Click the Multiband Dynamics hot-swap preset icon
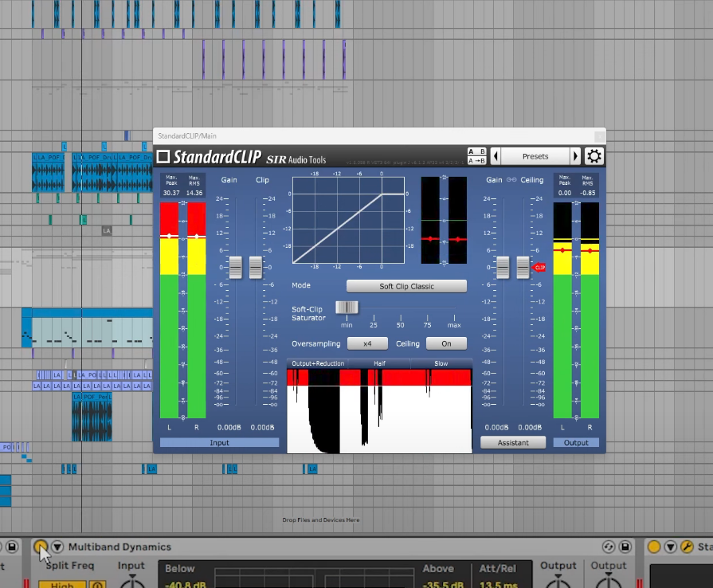The image size is (713, 588). (609, 547)
